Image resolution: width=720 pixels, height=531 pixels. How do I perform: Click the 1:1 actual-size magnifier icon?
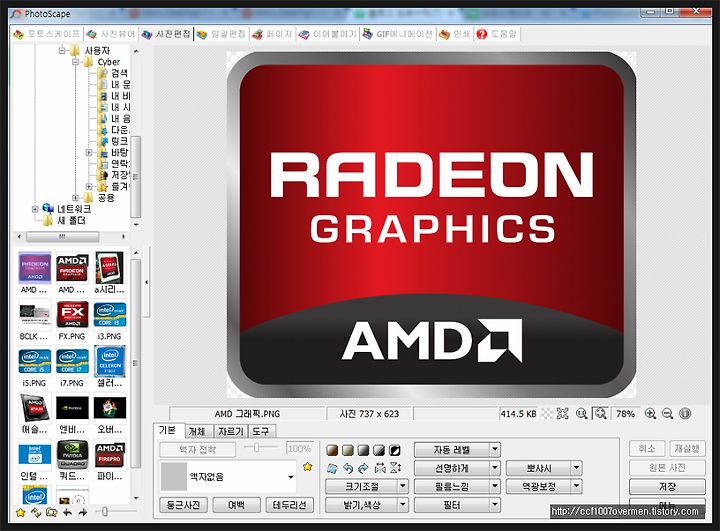point(581,413)
